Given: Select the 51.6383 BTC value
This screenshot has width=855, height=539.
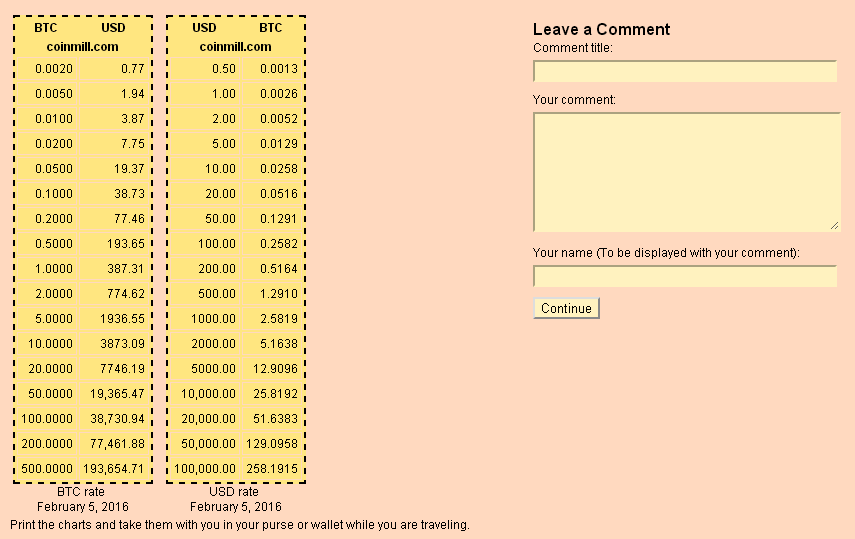Looking at the screenshot, I should tap(275, 419).
